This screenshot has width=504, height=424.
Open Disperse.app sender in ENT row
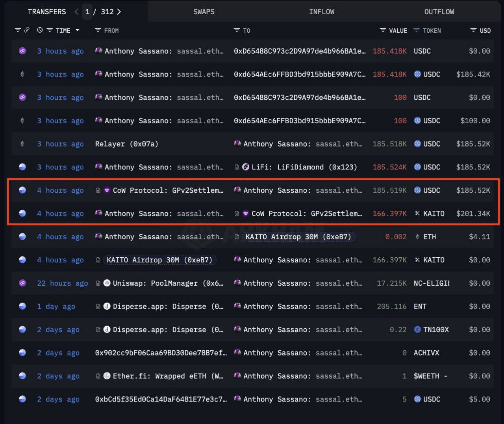[168, 307]
